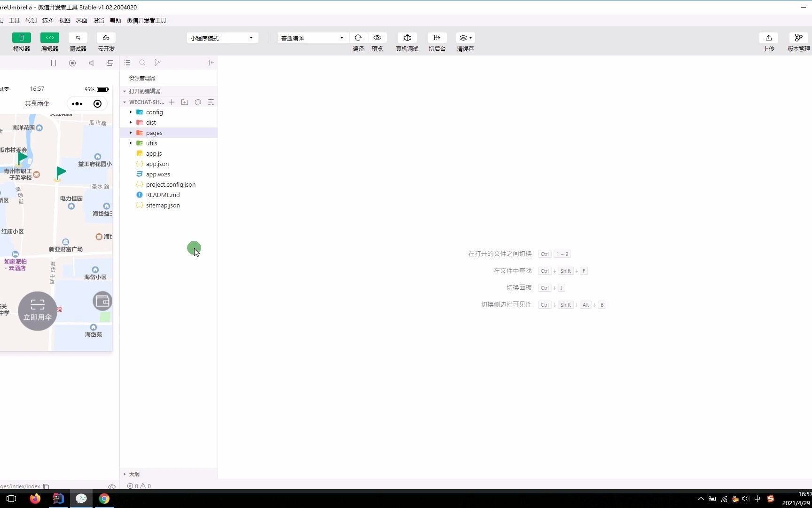Click the Task View taskbar button

click(12, 499)
